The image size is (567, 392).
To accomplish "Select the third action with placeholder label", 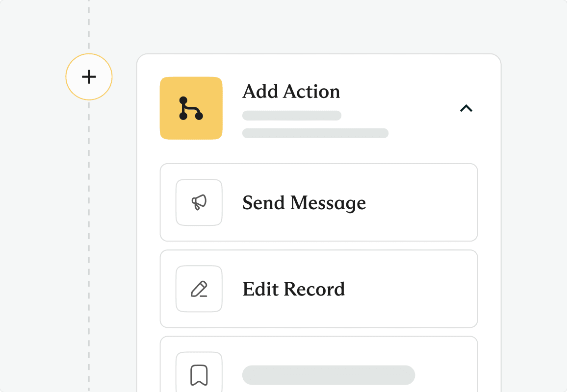I will (x=319, y=364).
